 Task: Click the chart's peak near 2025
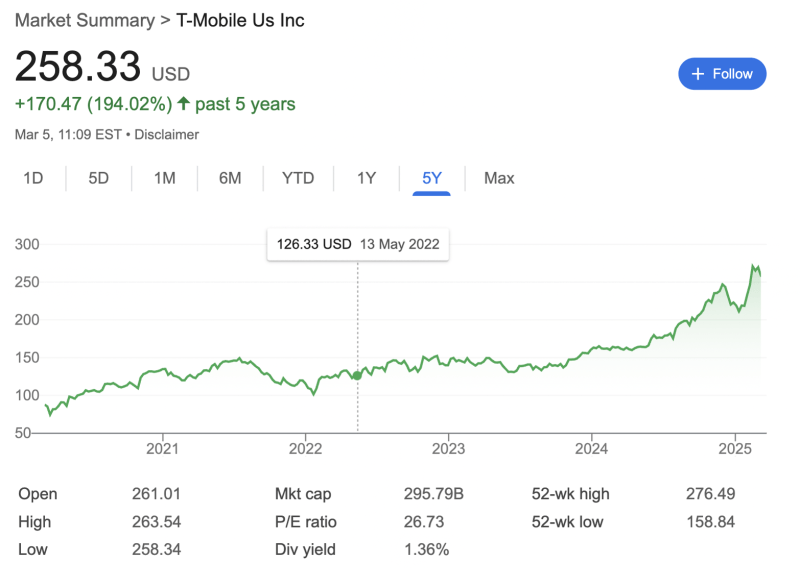(753, 266)
